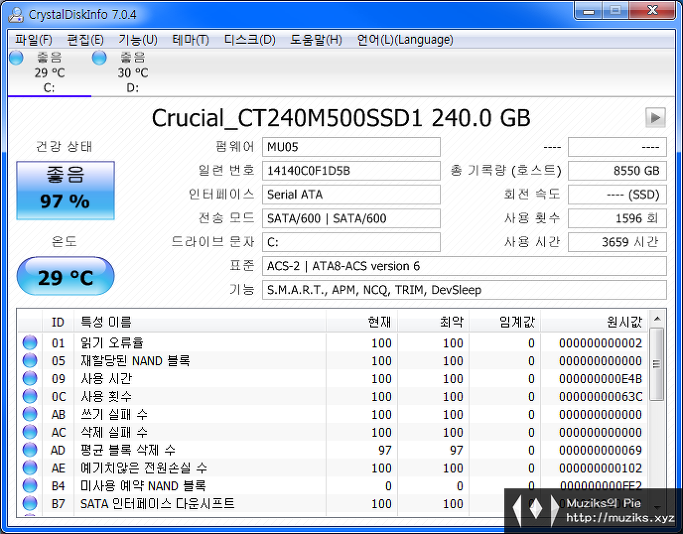Select the 사용 시간 attribute row name

pos(106,379)
